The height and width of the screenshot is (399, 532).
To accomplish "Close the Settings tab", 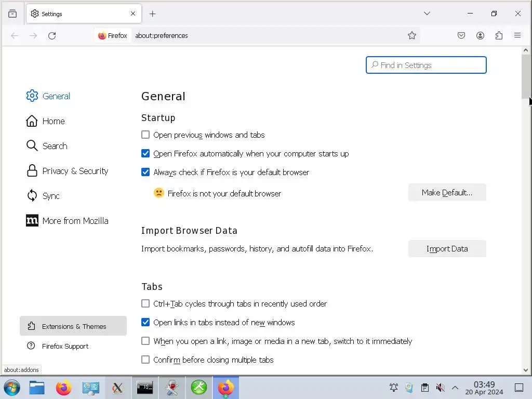I will 133,14.
